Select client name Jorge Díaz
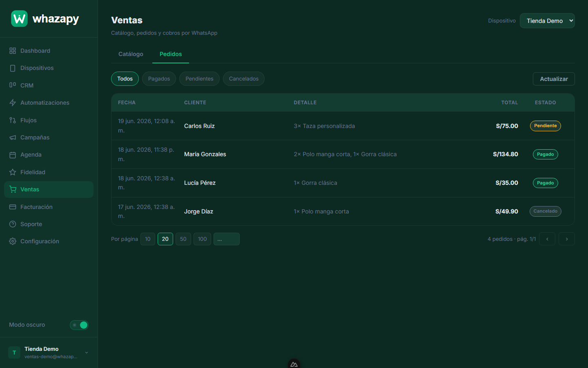This screenshot has width=588, height=368. [x=198, y=211]
